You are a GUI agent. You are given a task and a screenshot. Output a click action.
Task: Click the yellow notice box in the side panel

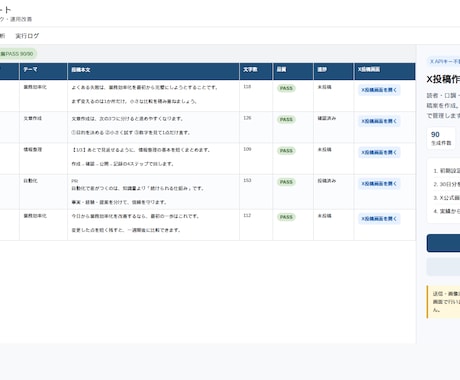443,302
